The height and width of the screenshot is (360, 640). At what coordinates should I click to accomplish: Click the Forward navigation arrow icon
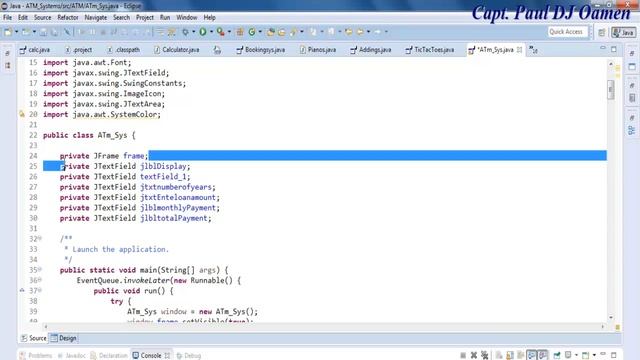pos(378,32)
